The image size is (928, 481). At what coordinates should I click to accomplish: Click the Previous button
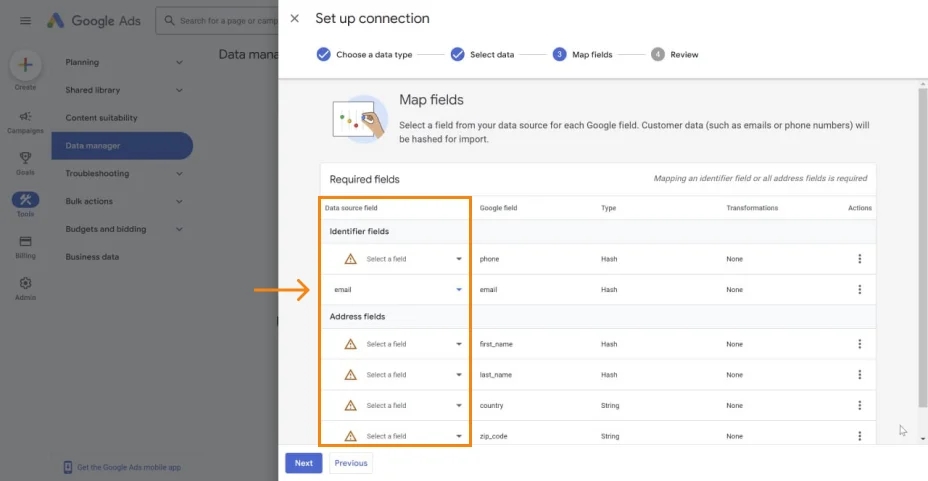[x=351, y=463]
